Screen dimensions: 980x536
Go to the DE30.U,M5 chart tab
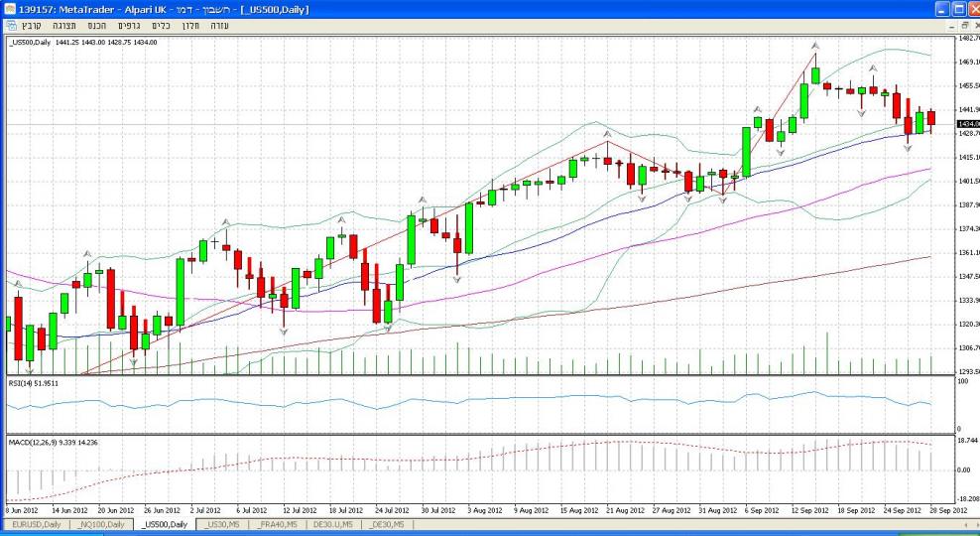[x=333, y=524]
